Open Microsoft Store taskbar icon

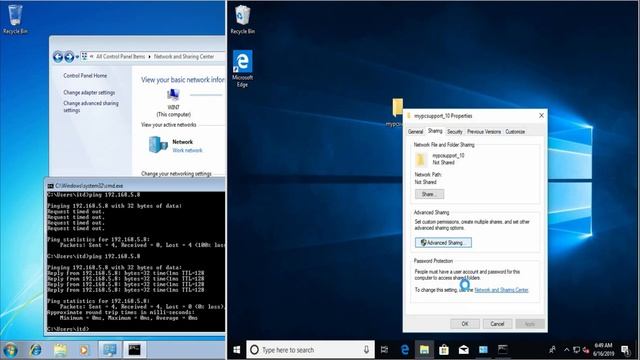[444, 350]
